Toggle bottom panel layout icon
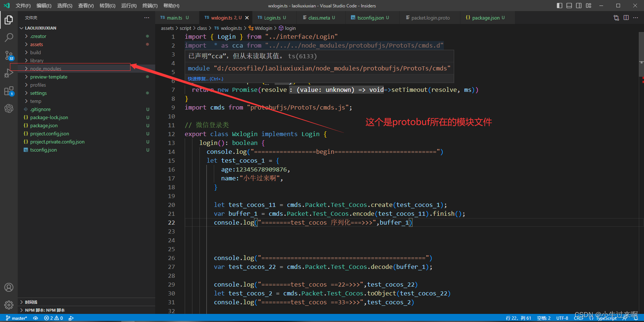Viewport: 644px width, 322px height. click(569, 6)
